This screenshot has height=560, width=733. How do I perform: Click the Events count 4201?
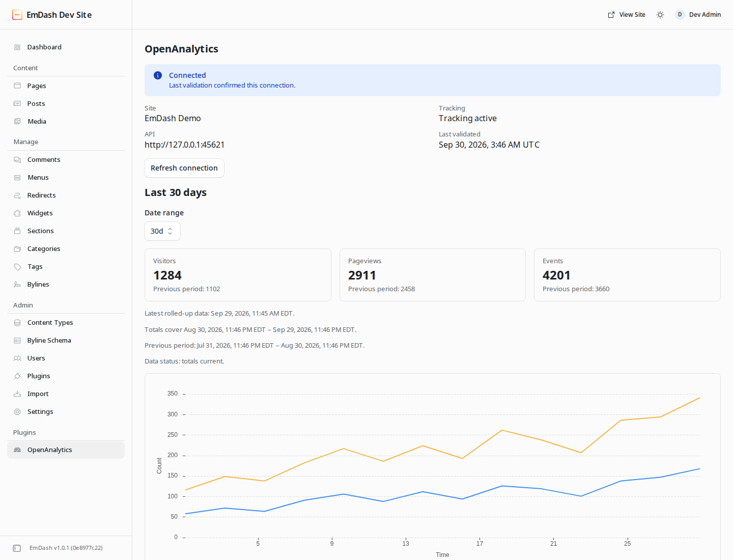click(x=556, y=275)
